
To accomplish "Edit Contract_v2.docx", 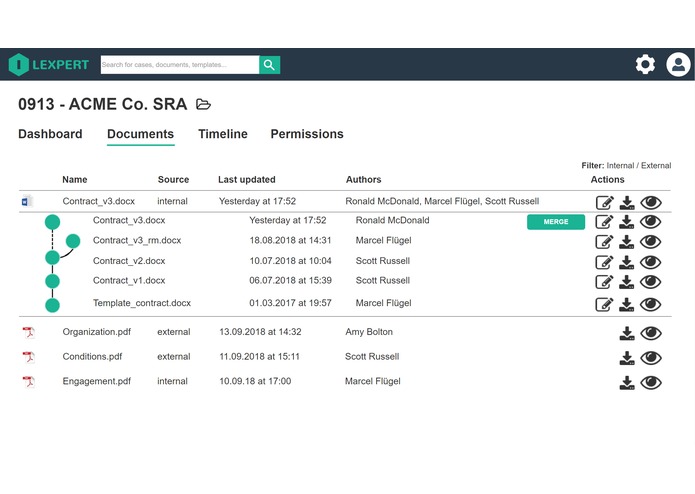I will (605, 262).
